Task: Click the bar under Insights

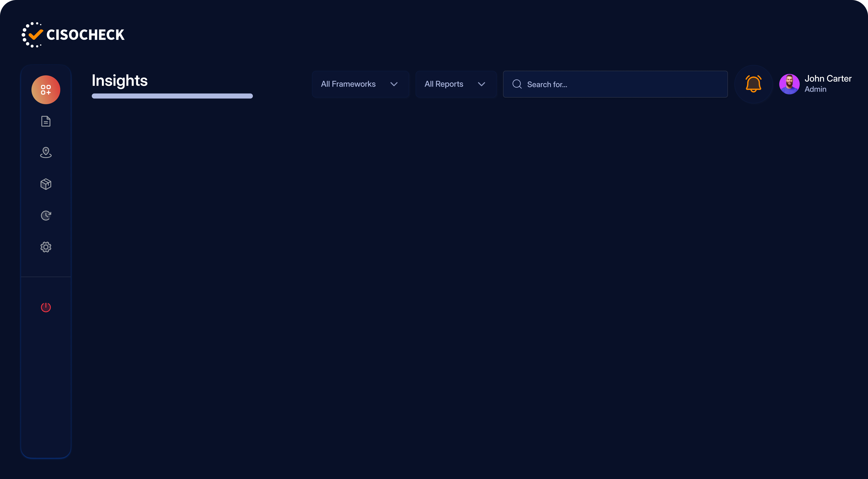Action: pos(172,96)
